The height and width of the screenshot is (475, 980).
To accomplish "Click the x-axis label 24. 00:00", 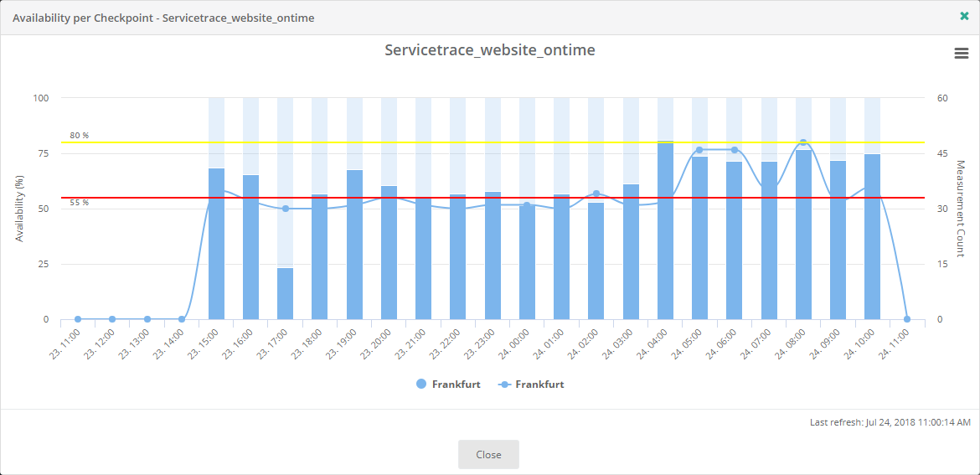I will (x=513, y=343).
